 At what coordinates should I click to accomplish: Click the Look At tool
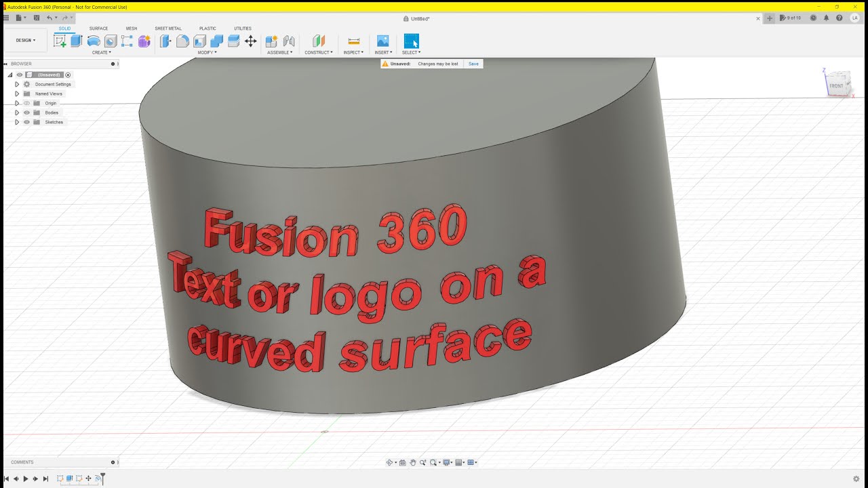(402, 462)
